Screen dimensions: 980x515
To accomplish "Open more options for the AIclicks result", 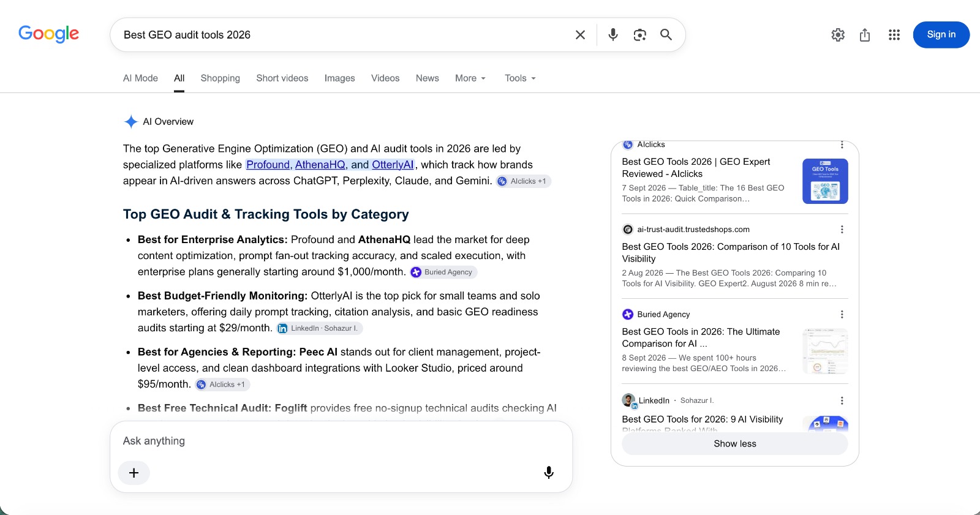I will [842, 145].
